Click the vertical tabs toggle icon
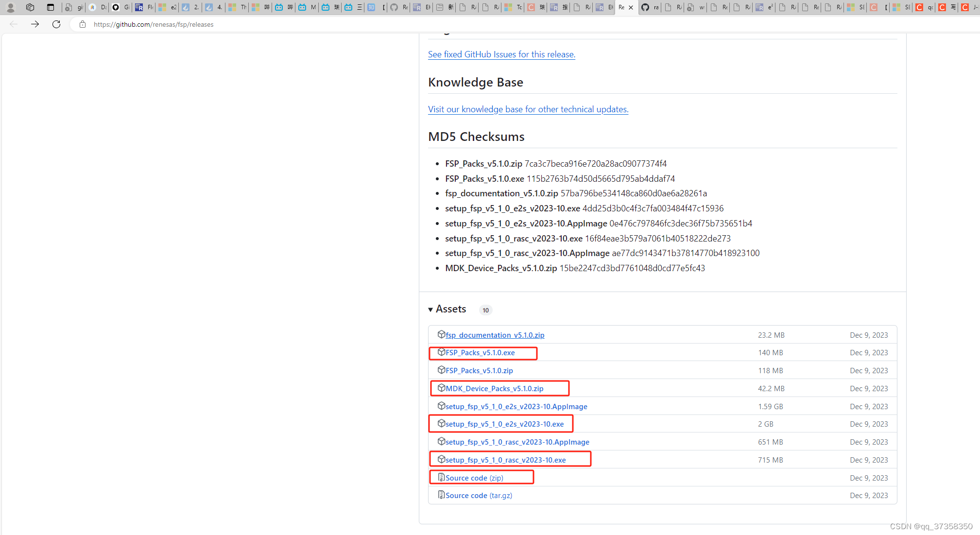 pos(51,7)
